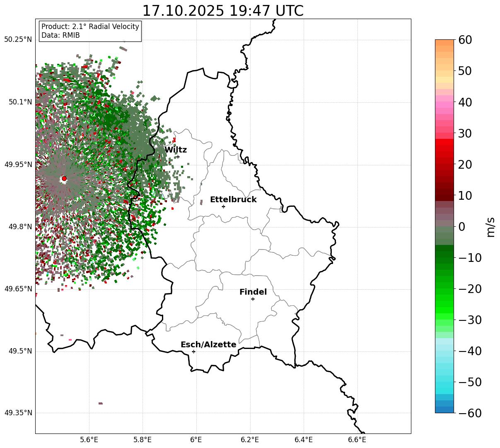Click the Esch/Alzette station cross marker
This screenshot has width=500, height=448.
(x=193, y=351)
